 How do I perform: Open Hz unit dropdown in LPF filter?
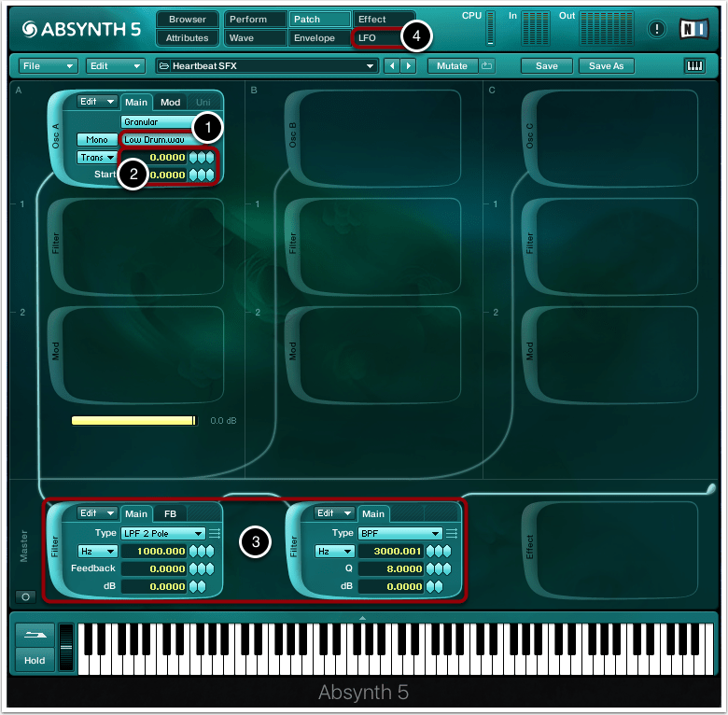[97, 551]
